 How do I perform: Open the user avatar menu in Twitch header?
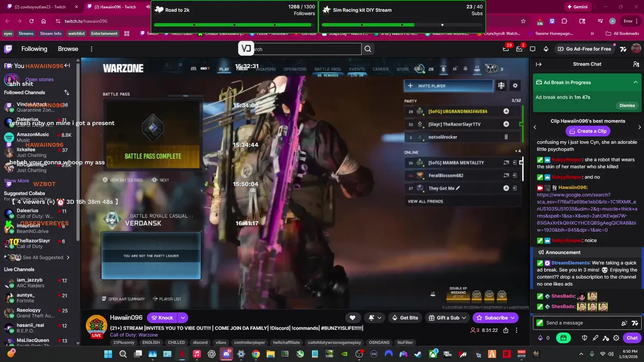(x=636, y=49)
